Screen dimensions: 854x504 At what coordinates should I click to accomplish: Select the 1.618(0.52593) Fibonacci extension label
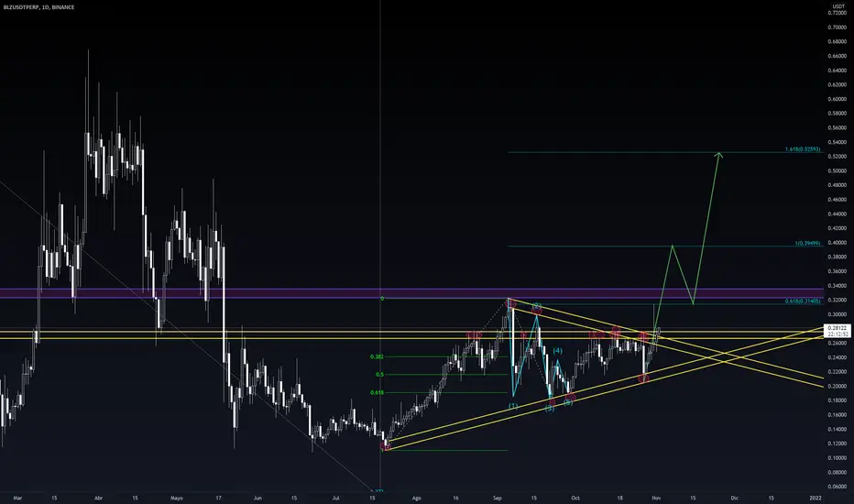click(x=803, y=149)
